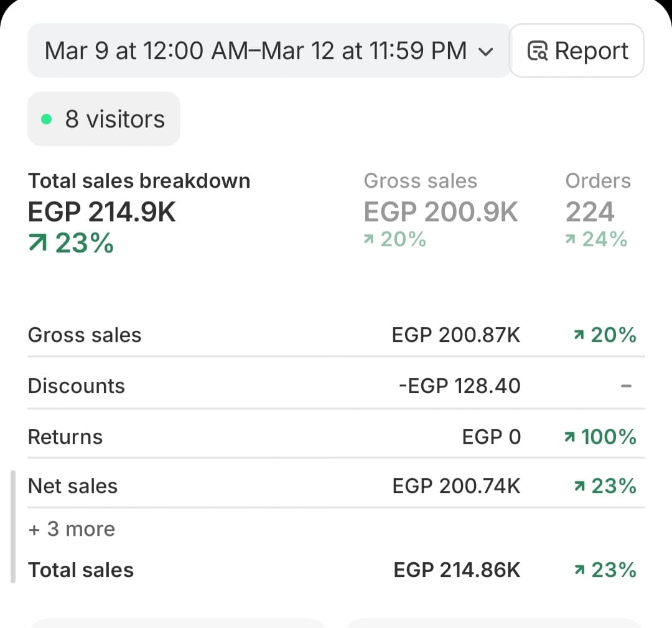672x628 pixels.
Task: Select the Discounts row amount
Action: 459,386
